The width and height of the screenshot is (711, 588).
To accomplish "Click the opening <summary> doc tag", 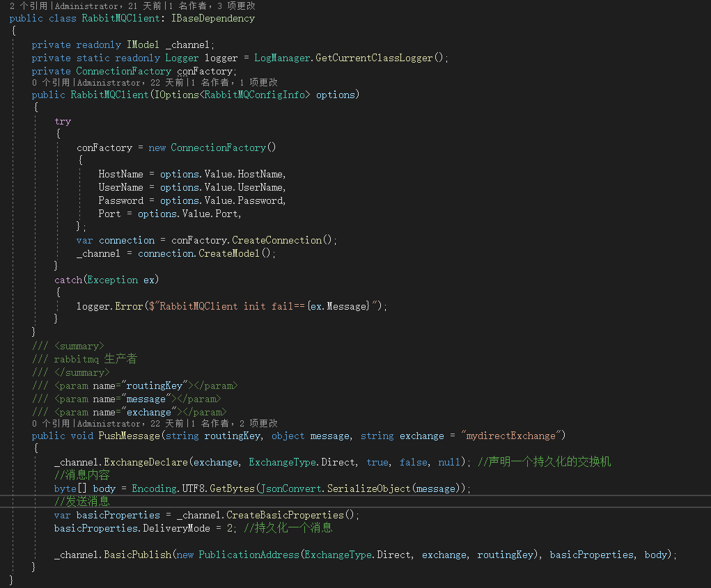I will tap(79, 346).
